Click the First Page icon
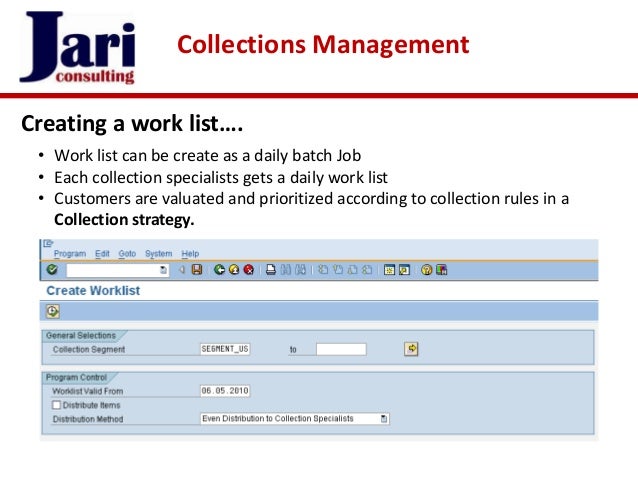This screenshot has height=479, width=638. point(323,269)
